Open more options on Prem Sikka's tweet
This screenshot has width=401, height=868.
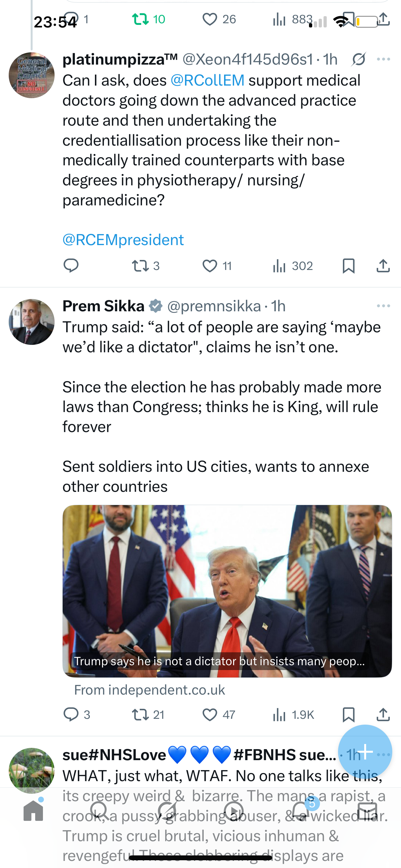384,306
